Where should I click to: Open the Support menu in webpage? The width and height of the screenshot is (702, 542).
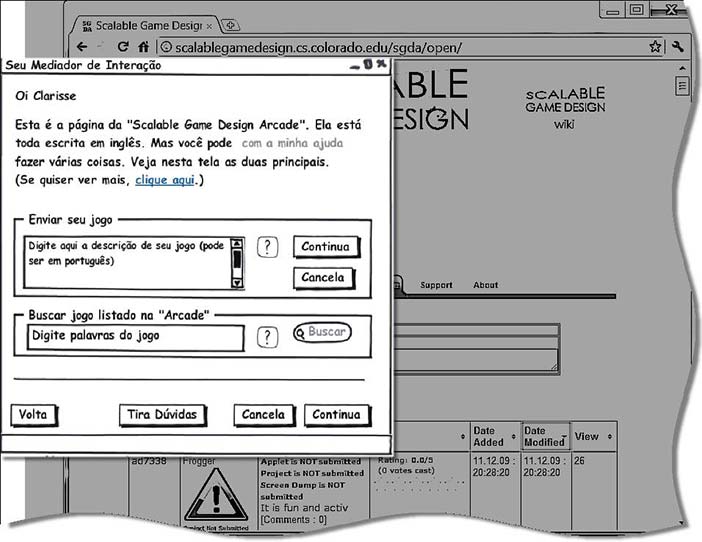click(x=436, y=285)
